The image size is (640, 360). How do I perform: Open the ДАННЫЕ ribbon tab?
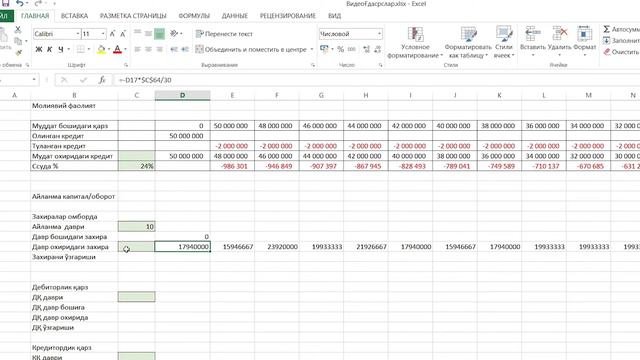pyautogui.click(x=235, y=16)
